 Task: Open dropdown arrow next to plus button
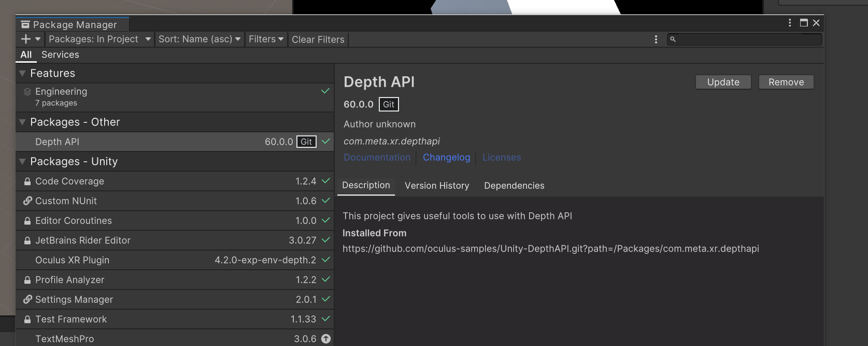(x=38, y=39)
